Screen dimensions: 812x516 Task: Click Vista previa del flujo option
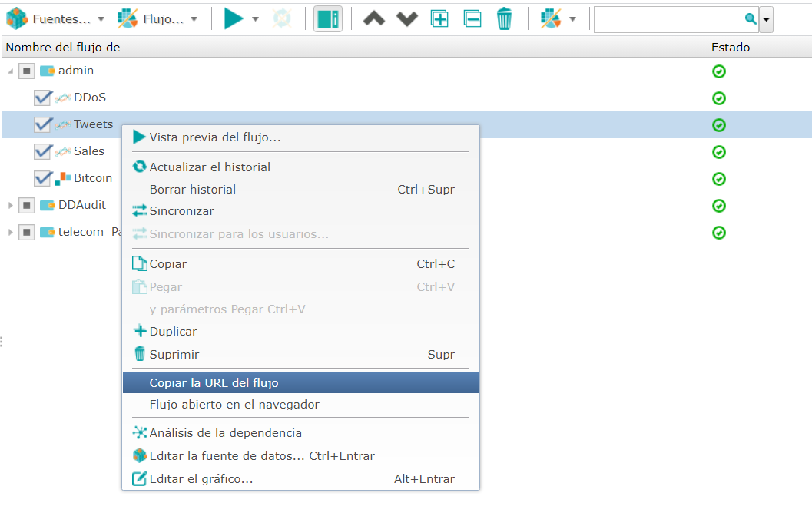[215, 137]
